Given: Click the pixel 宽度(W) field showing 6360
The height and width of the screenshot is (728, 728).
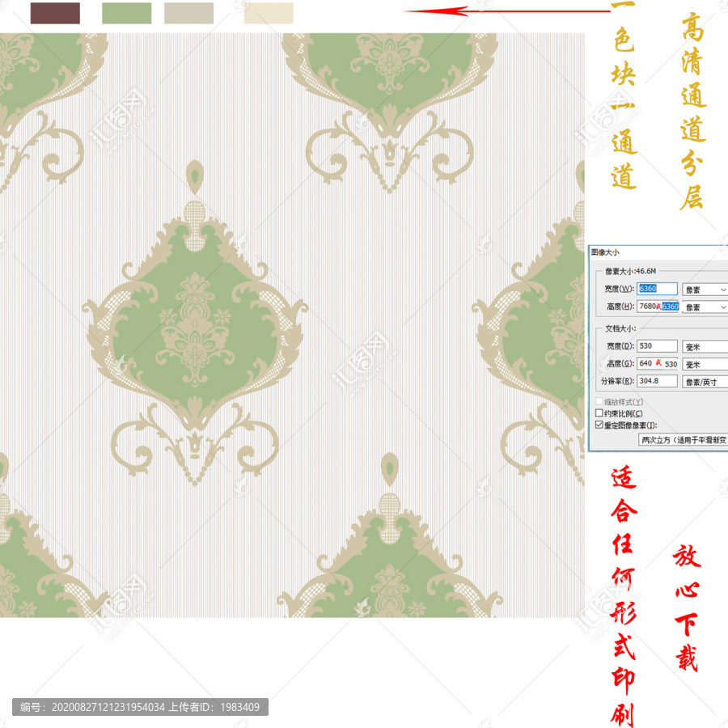Looking at the screenshot, I should tap(657, 289).
